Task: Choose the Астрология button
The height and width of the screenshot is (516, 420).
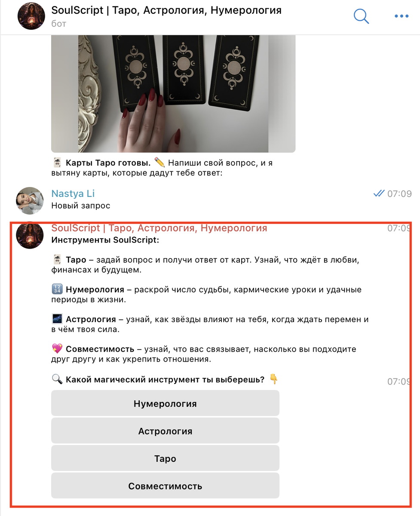Action: click(x=165, y=431)
